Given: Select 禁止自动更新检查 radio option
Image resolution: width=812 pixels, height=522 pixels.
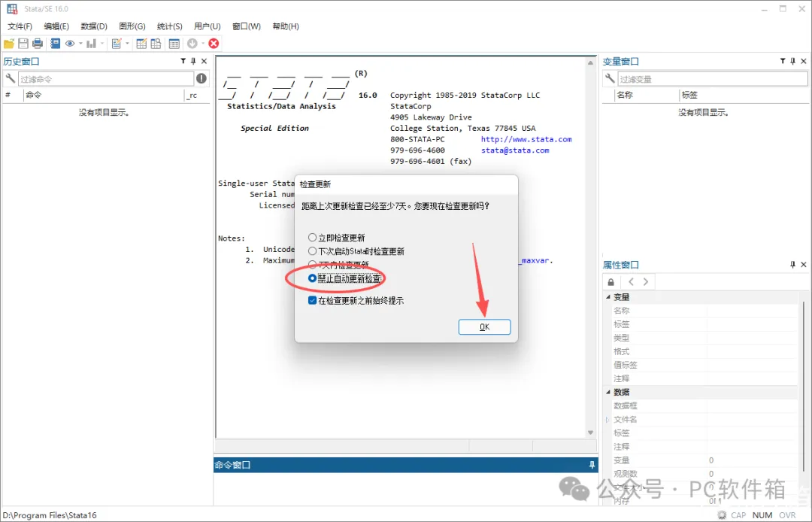Looking at the screenshot, I should pos(312,278).
